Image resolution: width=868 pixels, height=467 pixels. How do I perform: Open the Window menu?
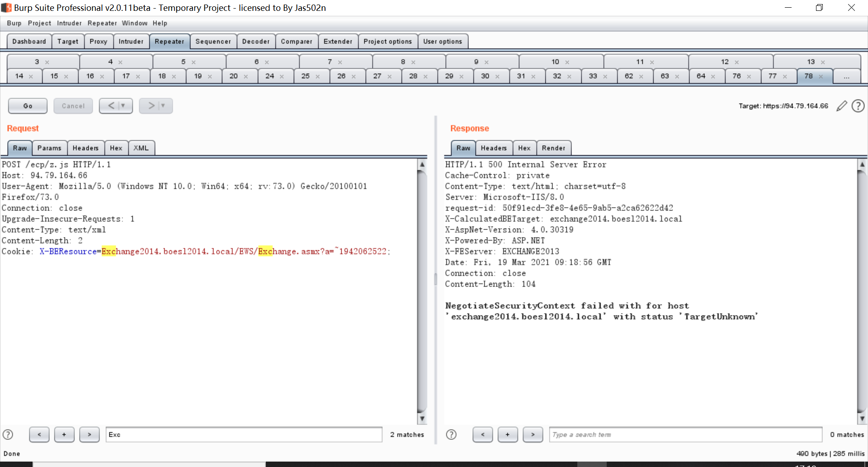(x=134, y=23)
